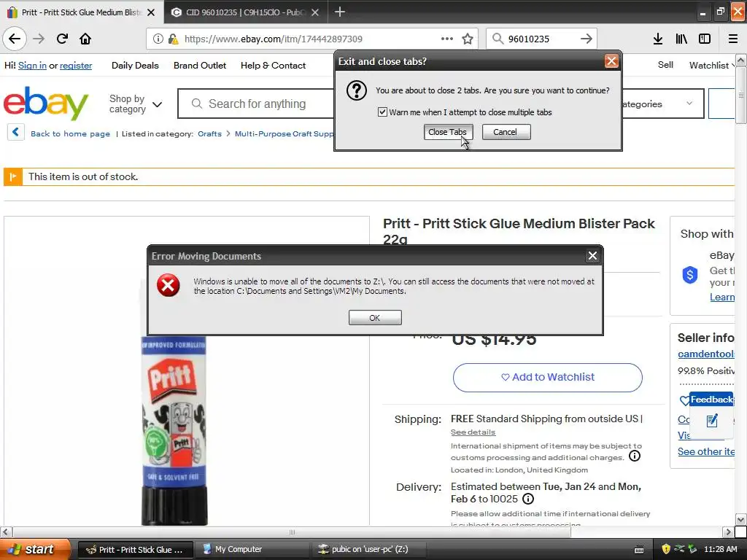This screenshot has width=747, height=560.
Task: Click info icon next to delivery estimate
Action: pyautogui.click(x=528, y=499)
